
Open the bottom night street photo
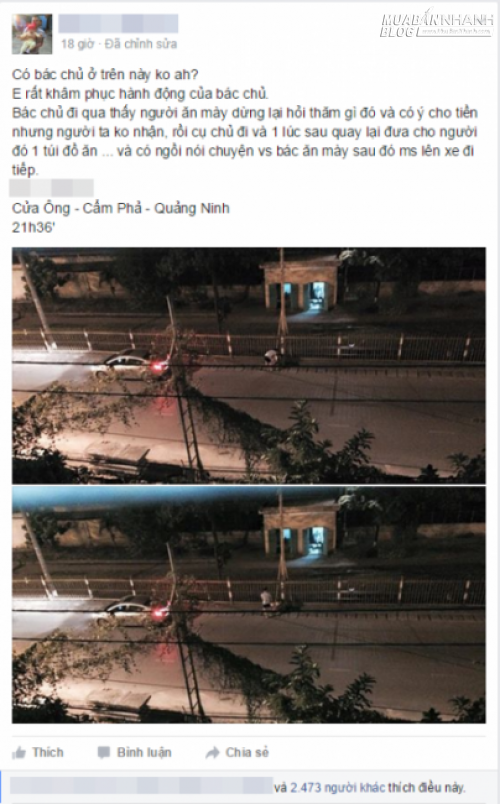point(249,605)
